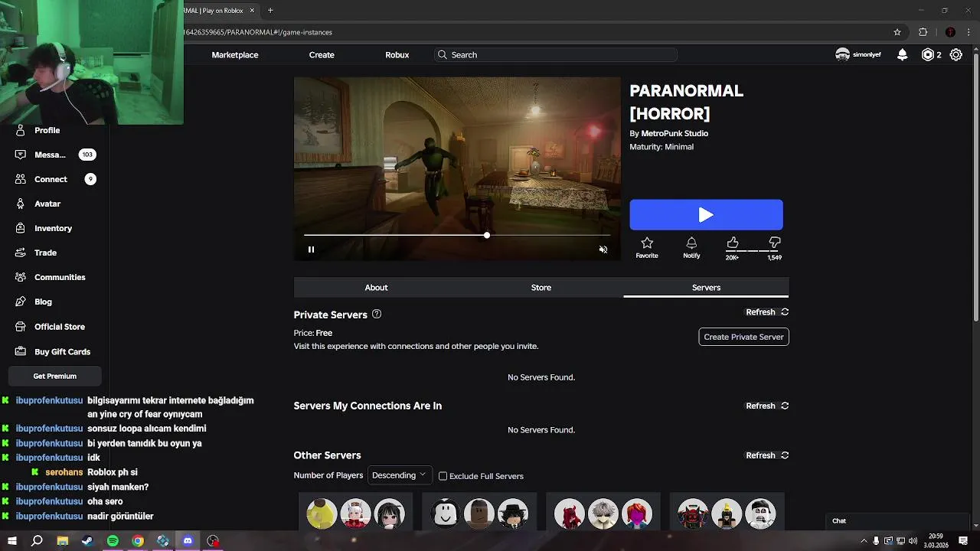The image size is (980, 551).
Task: Click the video progress slider handle
Action: coord(487,235)
